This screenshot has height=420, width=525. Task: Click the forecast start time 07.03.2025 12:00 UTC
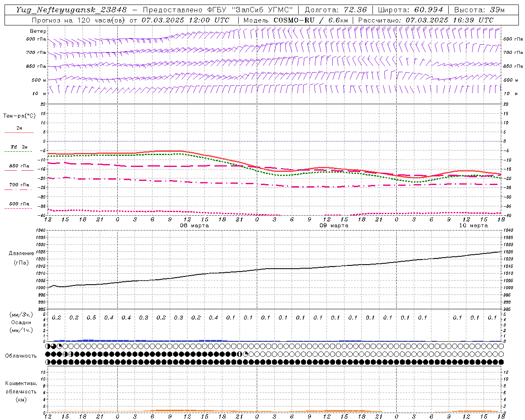coord(185,20)
